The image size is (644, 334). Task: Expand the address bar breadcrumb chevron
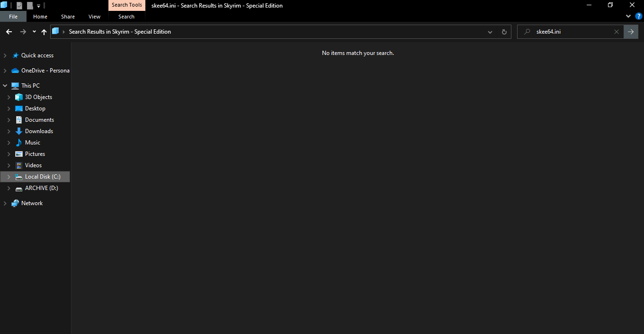tap(63, 32)
